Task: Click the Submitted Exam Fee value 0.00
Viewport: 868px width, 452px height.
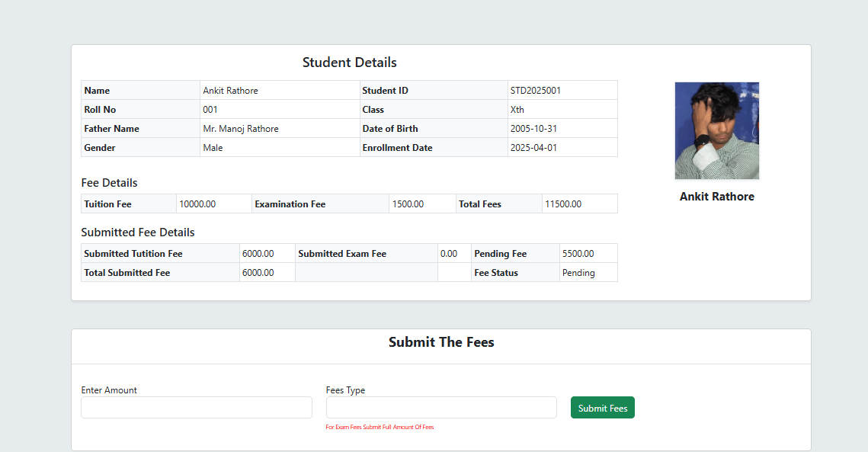Action: [x=449, y=254]
